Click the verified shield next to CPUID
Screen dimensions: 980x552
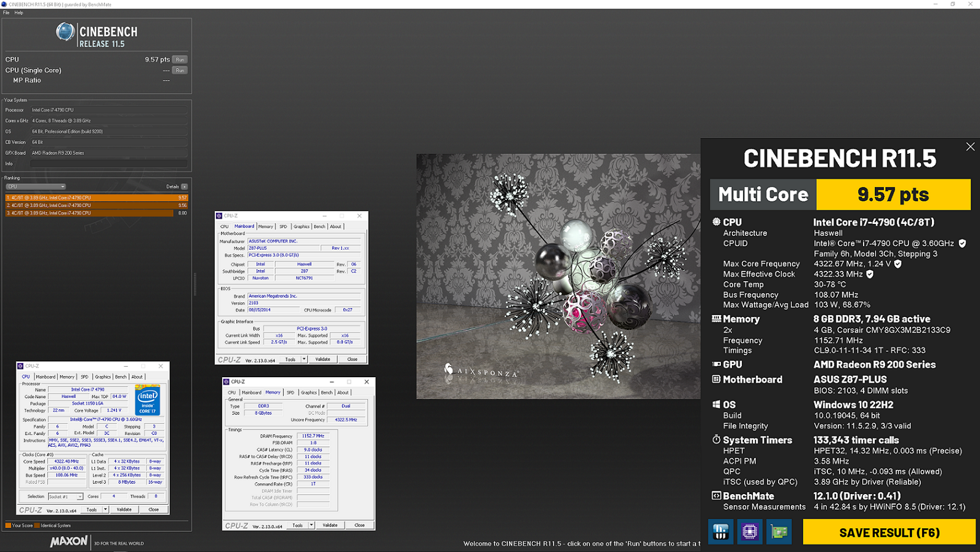tap(962, 243)
